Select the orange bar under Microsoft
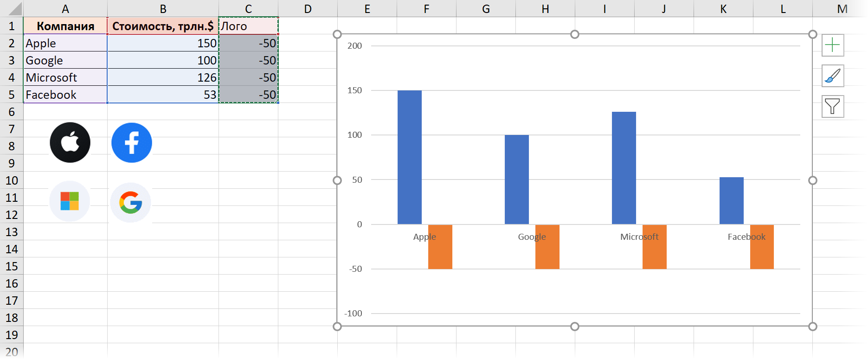The width and height of the screenshot is (868, 359). [655, 247]
